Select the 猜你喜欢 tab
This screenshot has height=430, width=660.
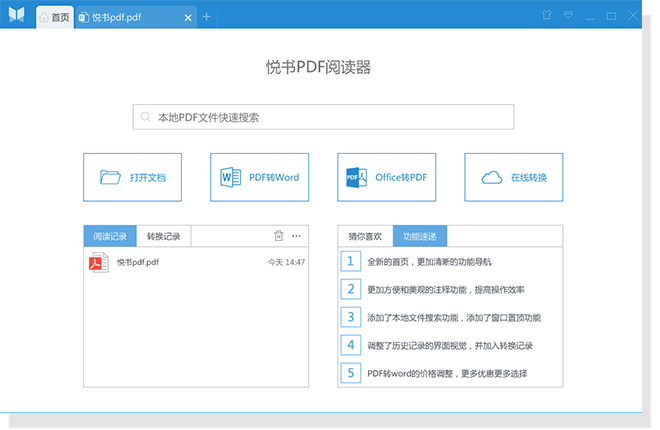pos(365,236)
